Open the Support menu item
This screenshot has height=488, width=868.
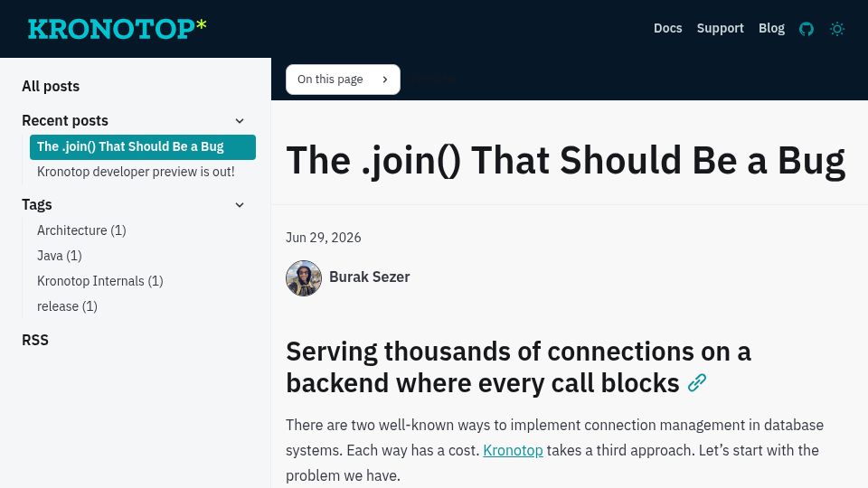pos(720,28)
